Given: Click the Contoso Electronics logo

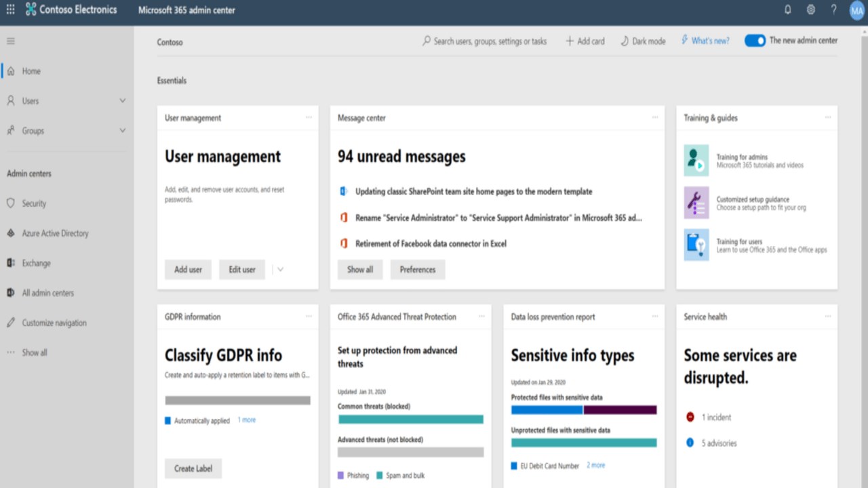Looking at the screenshot, I should [31, 9].
